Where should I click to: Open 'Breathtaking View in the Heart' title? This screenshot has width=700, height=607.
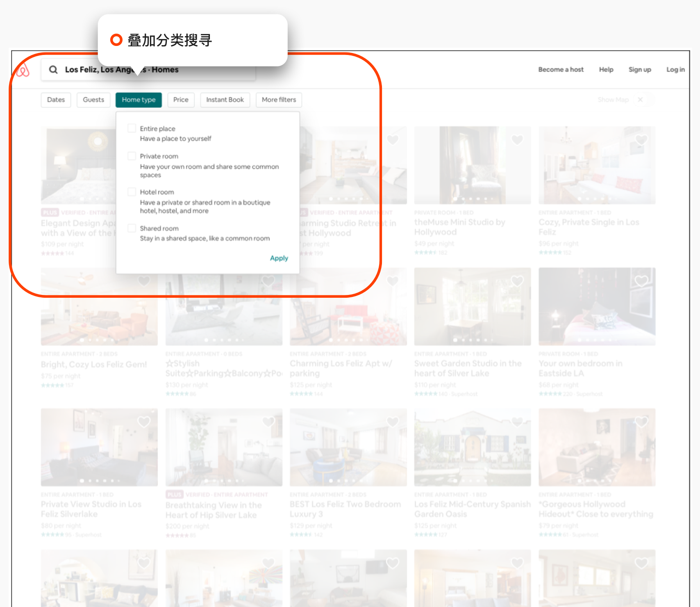click(214, 510)
